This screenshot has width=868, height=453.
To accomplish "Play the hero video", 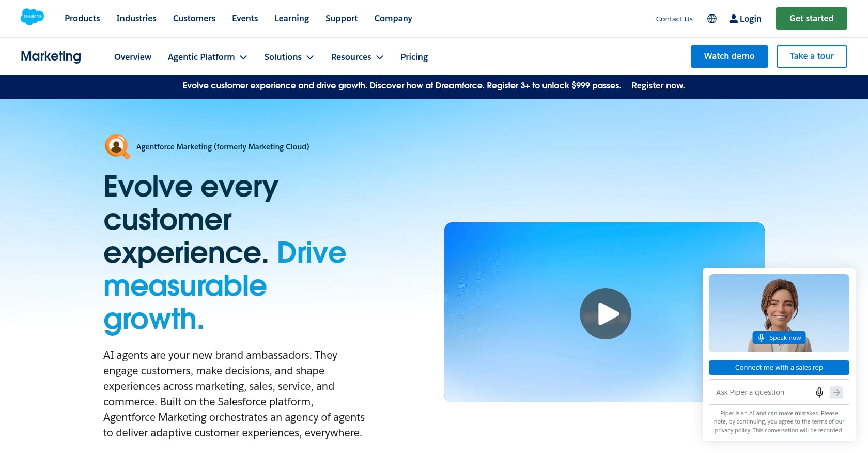I will (x=606, y=313).
